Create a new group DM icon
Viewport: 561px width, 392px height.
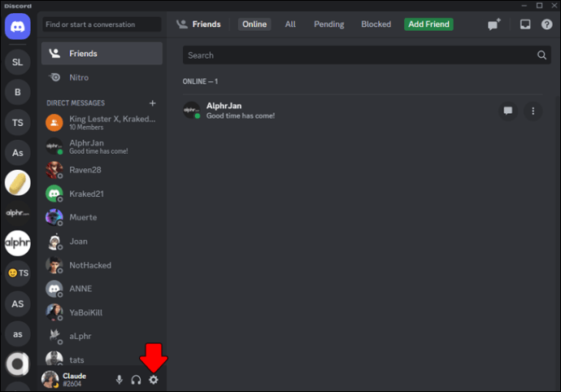[x=494, y=24]
